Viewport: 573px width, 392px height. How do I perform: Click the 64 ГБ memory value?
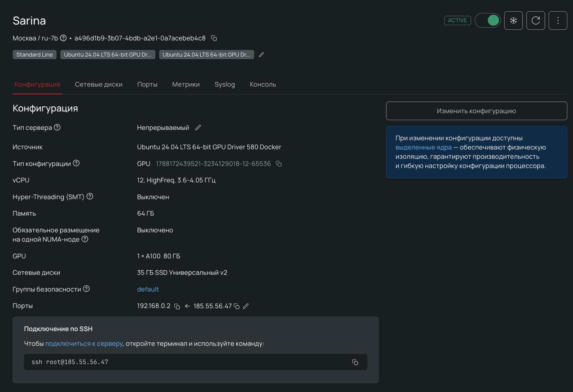145,213
